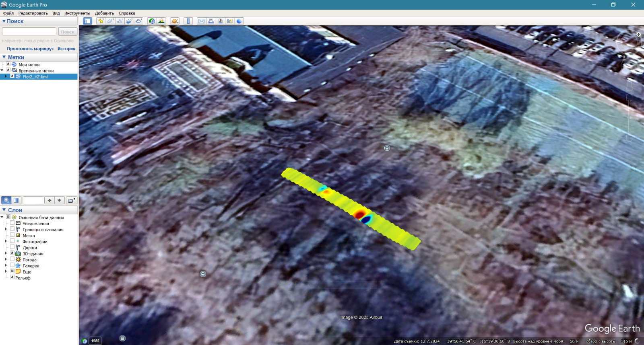Enable the Границы и названия layer

click(12, 229)
